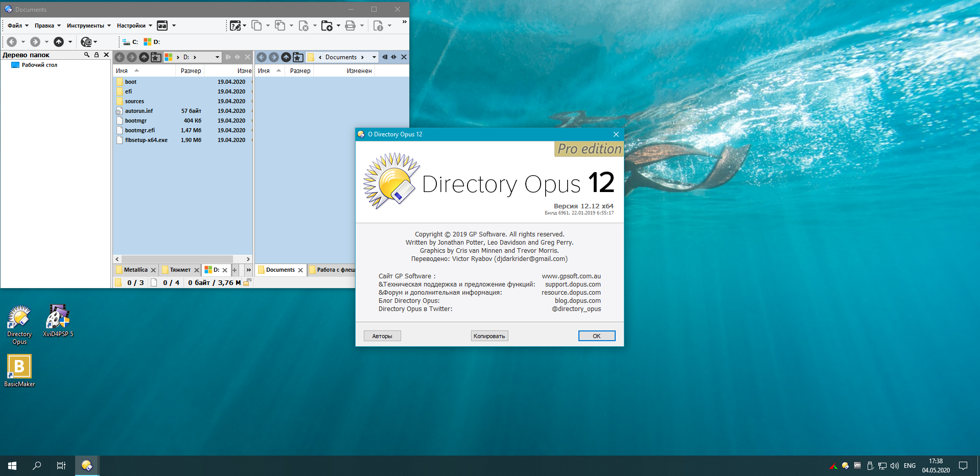Open dropdown next to lister layout icon
Screen dimensions: 980x476
[x=174, y=26]
